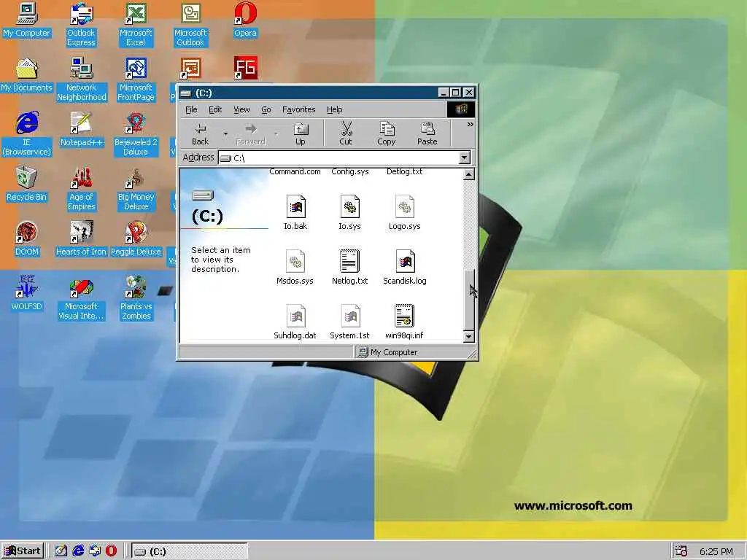
Task: Select the red FG desktop shortcut
Action: click(x=245, y=68)
